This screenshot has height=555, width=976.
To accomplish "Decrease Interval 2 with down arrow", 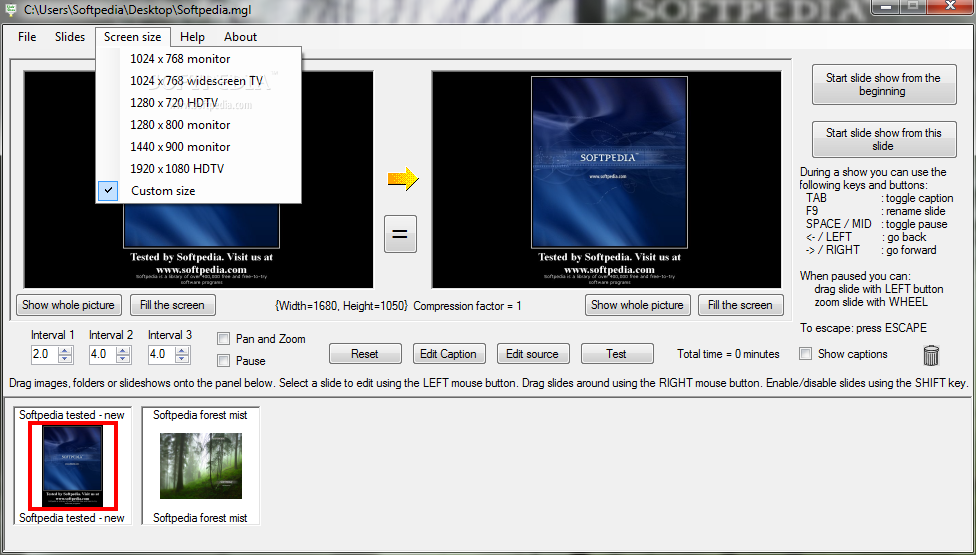I will click(123, 359).
